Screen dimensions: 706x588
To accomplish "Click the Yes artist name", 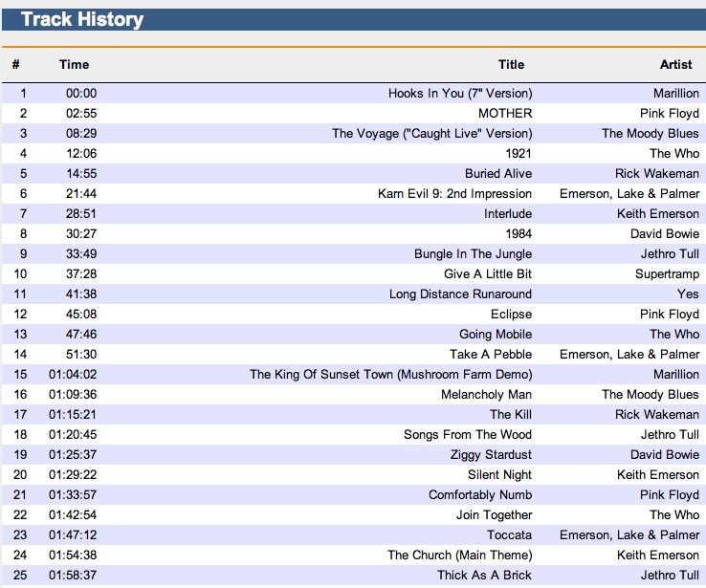I will pyautogui.click(x=688, y=294).
